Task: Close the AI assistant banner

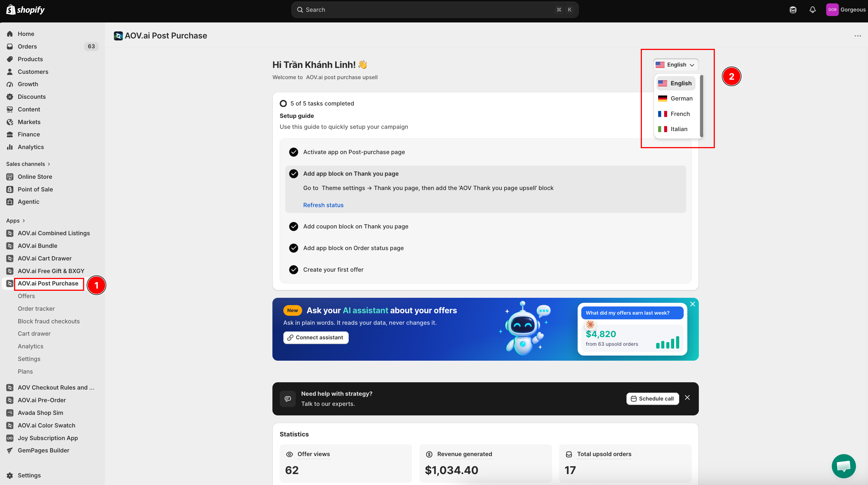Action: 692,304
